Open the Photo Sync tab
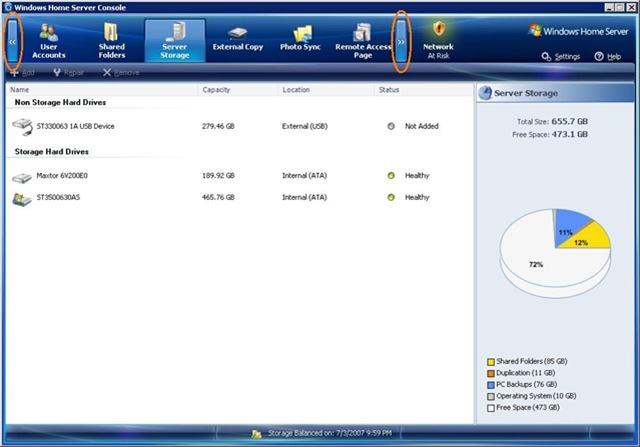This screenshot has width=640, height=447. (x=300, y=40)
